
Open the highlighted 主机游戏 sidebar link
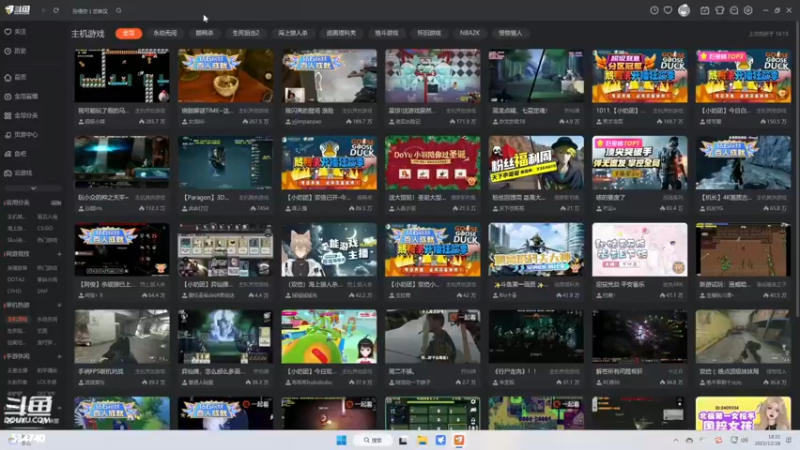tap(17, 319)
